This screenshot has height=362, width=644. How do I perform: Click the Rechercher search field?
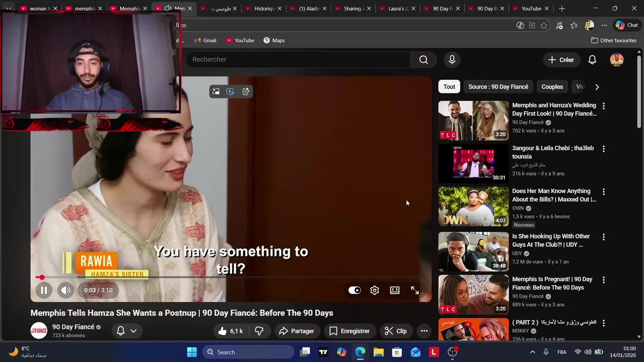pyautogui.click(x=298, y=59)
